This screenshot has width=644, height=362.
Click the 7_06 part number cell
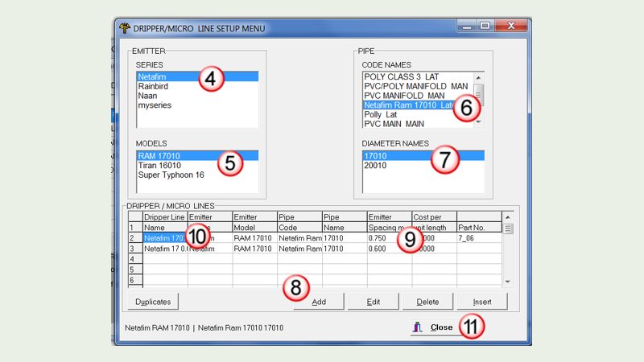[x=479, y=238]
